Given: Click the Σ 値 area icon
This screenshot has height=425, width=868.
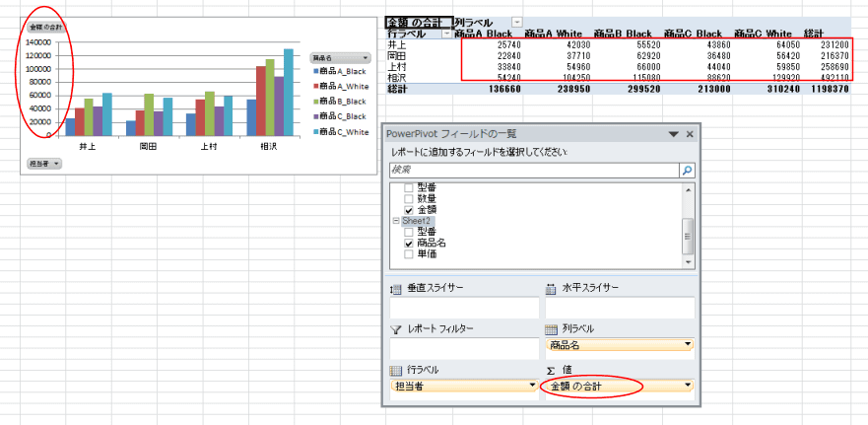Looking at the screenshot, I should [550, 370].
